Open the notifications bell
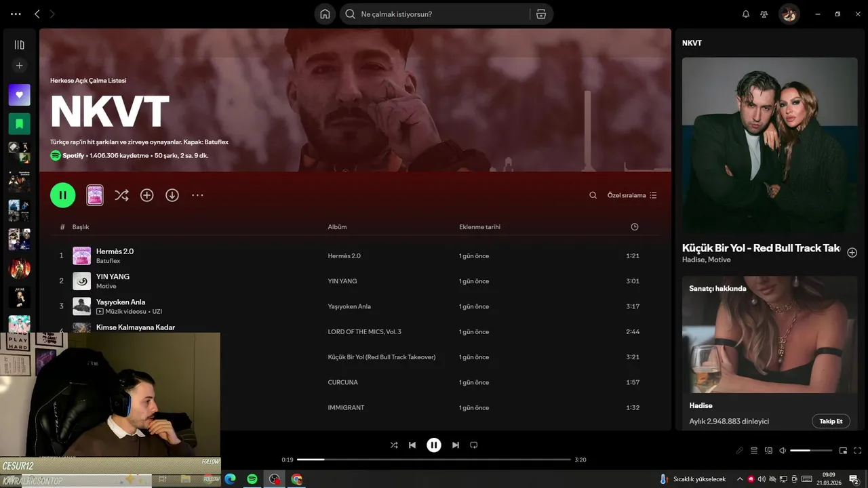 746,14
